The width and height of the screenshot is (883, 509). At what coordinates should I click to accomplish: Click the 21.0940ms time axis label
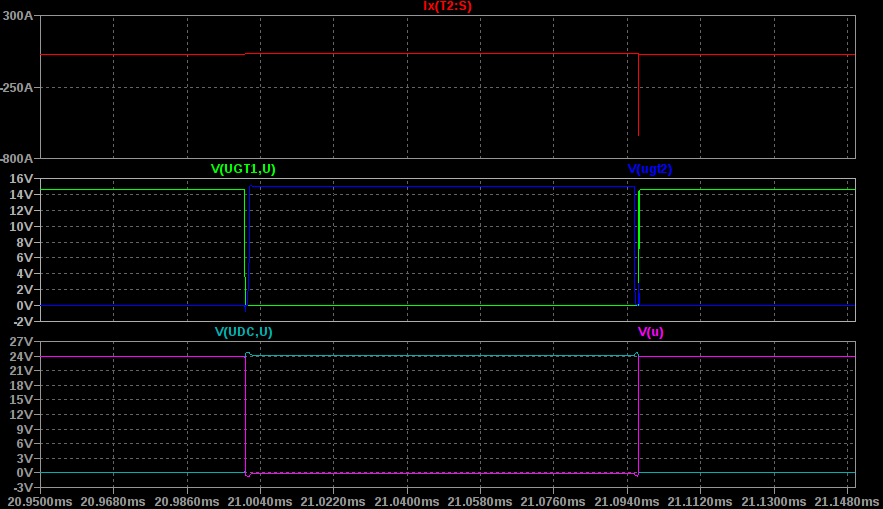[x=627, y=502]
